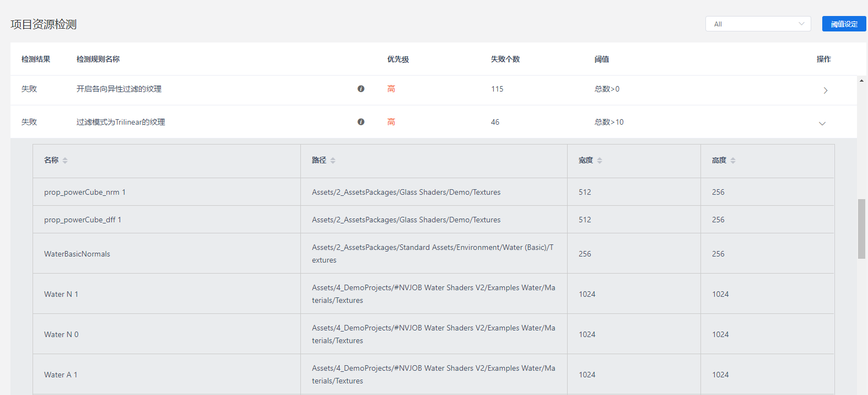
Task: Click width 256 in WaterBasicNormals row
Action: pos(585,254)
